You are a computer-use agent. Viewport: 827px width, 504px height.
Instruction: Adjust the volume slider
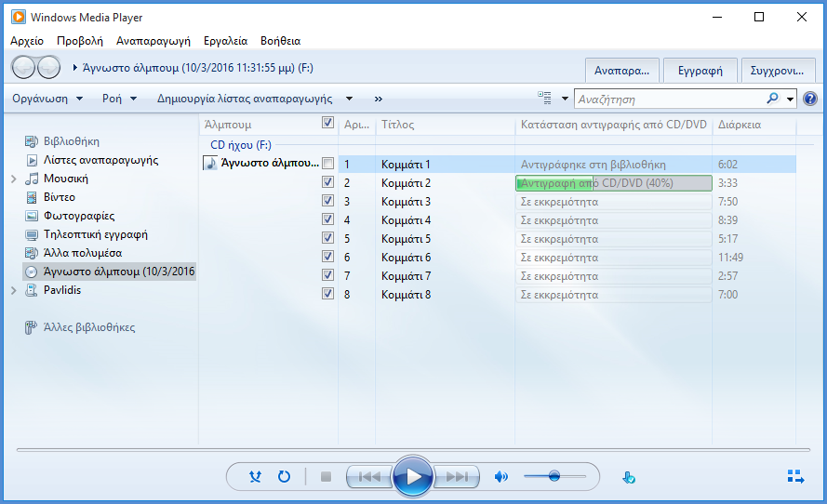554,477
